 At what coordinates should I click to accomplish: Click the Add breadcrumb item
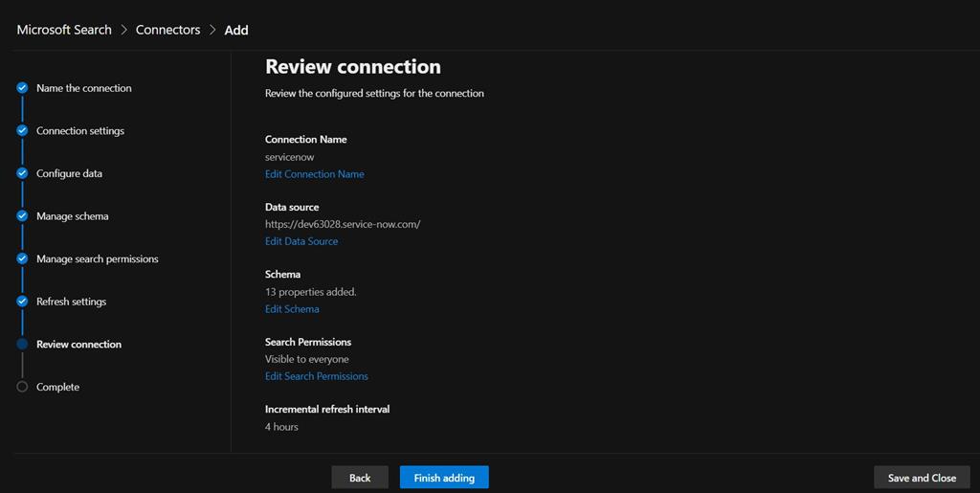tap(236, 30)
